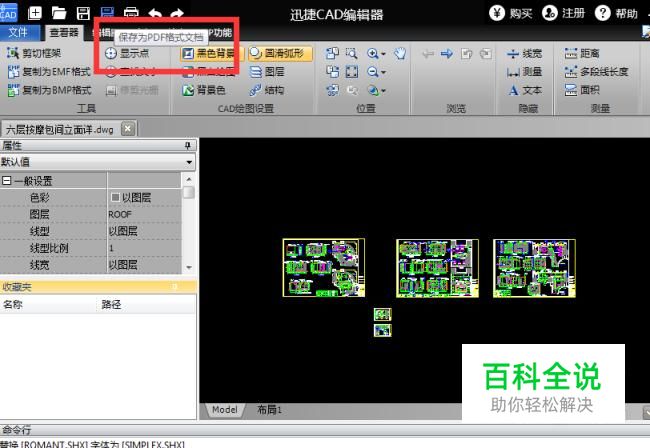Screen dimensions: 650x448
Task: Click the zoom out magnifier
Action: point(372,72)
